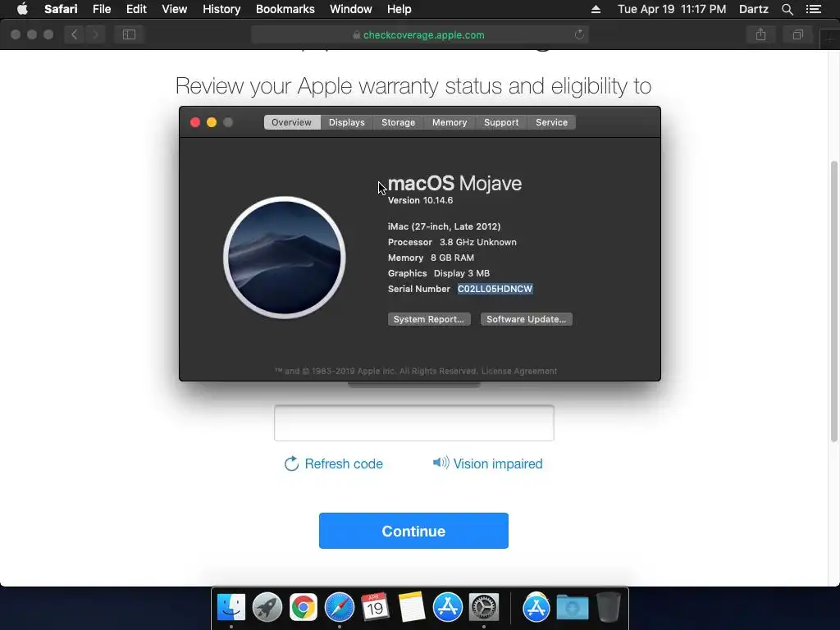Click the macOS Mojave logo image
The image size is (840, 630).
285,257
